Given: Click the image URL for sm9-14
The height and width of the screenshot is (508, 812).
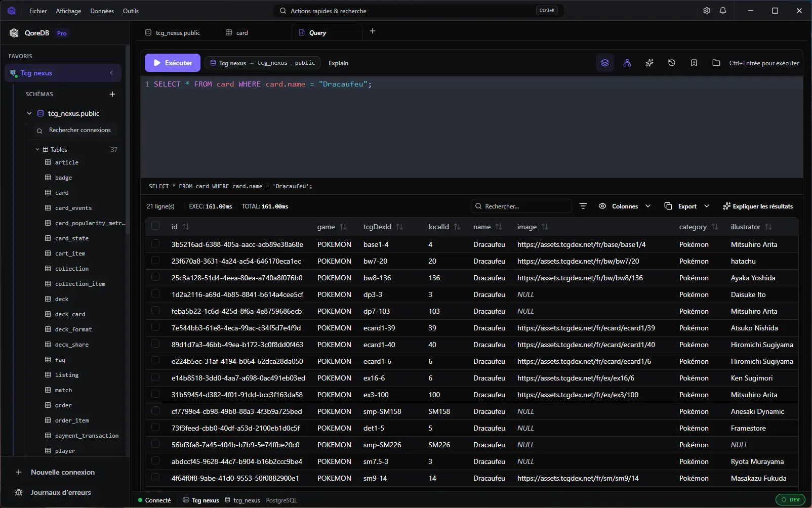Looking at the screenshot, I should click(x=578, y=478).
